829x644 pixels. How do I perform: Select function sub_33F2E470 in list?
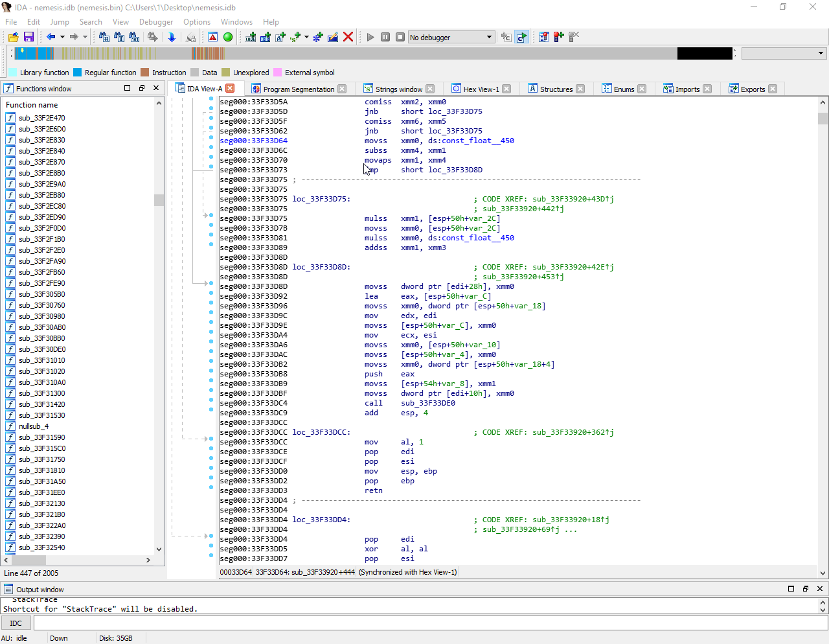pyautogui.click(x=41, y=118)
